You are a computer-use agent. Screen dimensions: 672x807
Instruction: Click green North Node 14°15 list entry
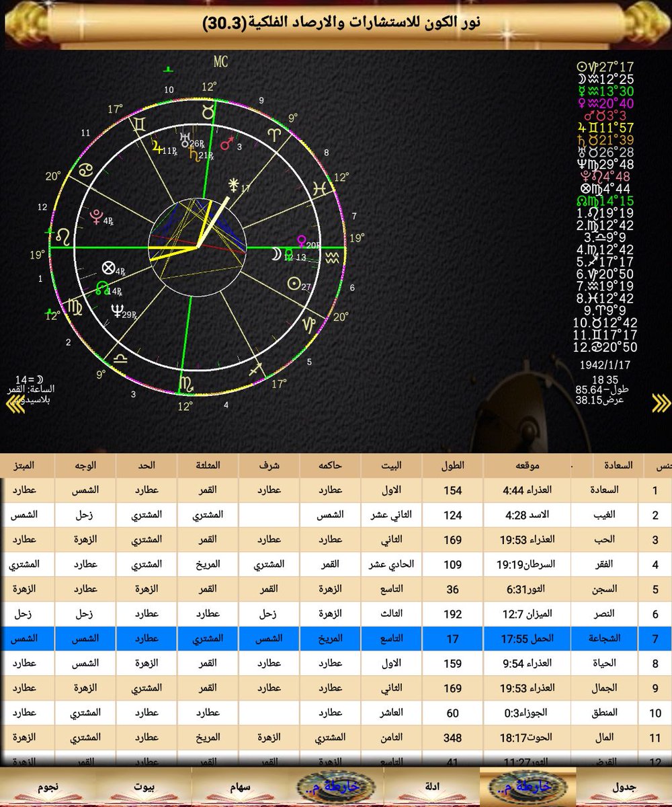tap(605, 200)
